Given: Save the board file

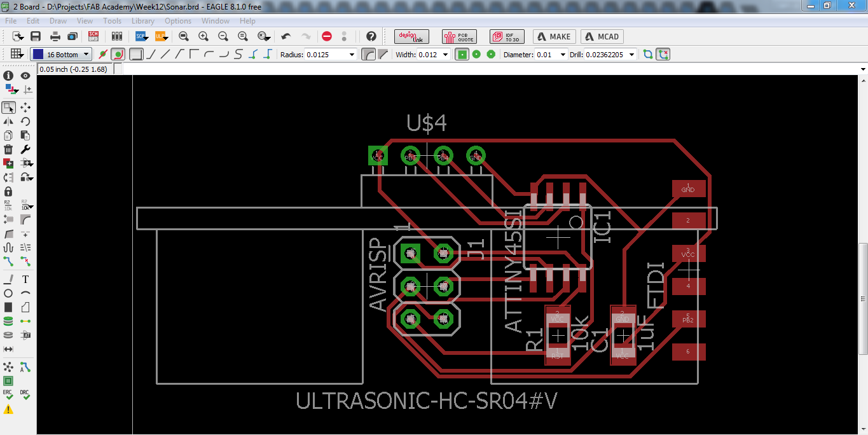Looking at the screenshot, I should pyautogui.click(x=36, y=36).
